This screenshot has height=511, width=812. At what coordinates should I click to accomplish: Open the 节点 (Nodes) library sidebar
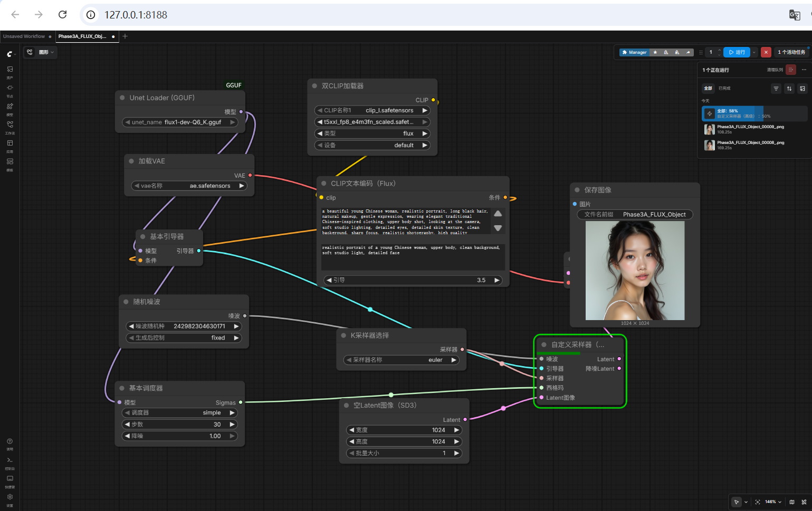tap(9, 91)
